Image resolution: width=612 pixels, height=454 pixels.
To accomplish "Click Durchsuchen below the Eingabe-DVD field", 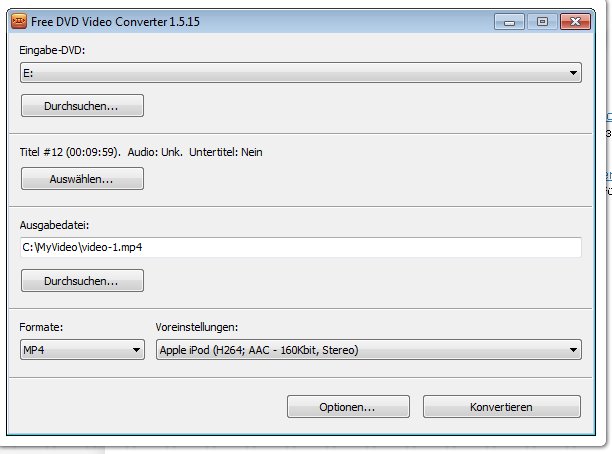I will click(x=81, y=106).
